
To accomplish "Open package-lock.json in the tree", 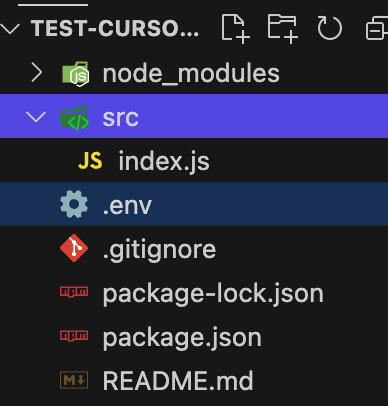I will (194, 292).
